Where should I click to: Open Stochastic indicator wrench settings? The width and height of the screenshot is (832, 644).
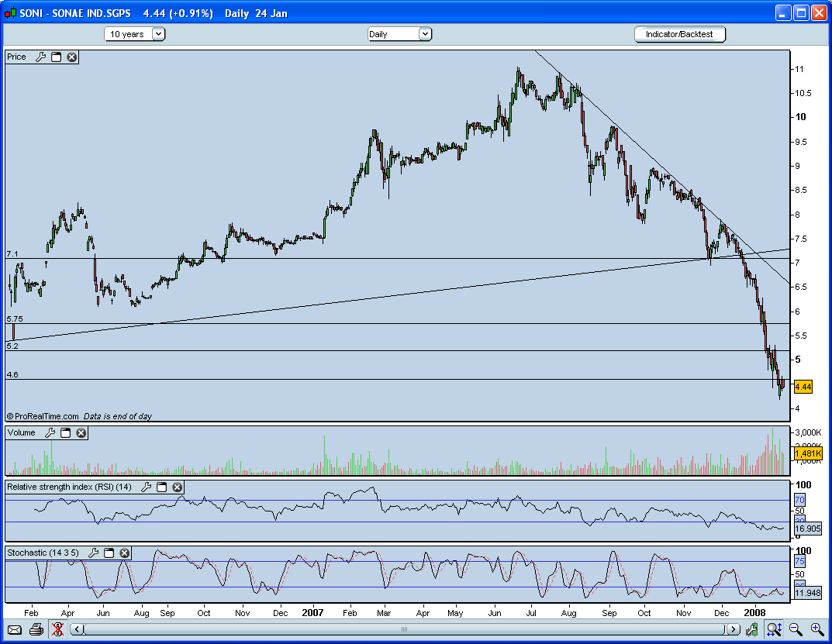[x=93, y=553]
